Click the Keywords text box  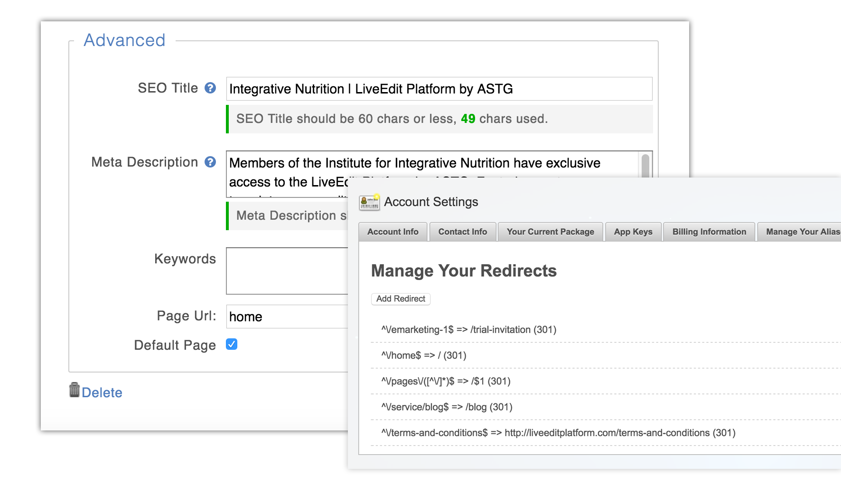click(x=287, y=271)
